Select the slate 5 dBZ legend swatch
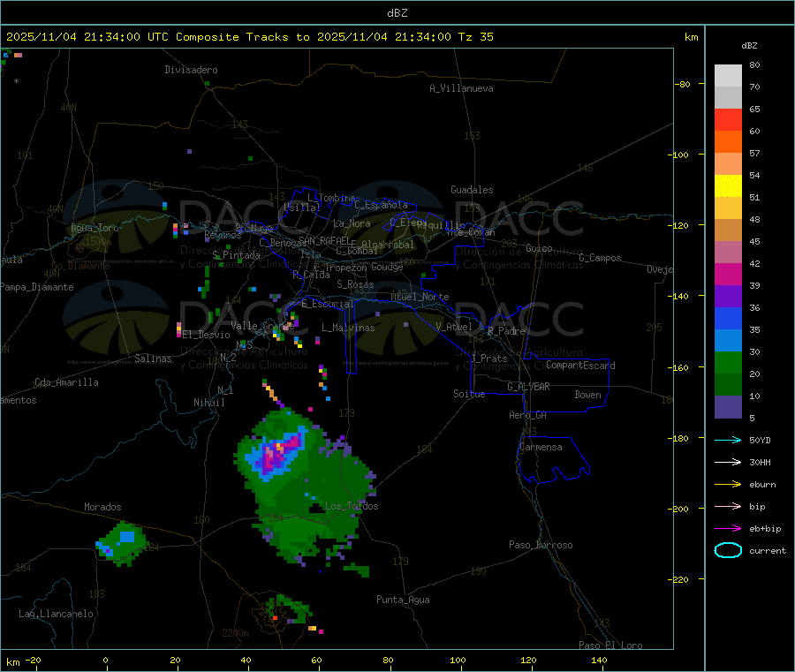Image resolution: width=795 pixels, height=672 pixels. coord(728,407)
